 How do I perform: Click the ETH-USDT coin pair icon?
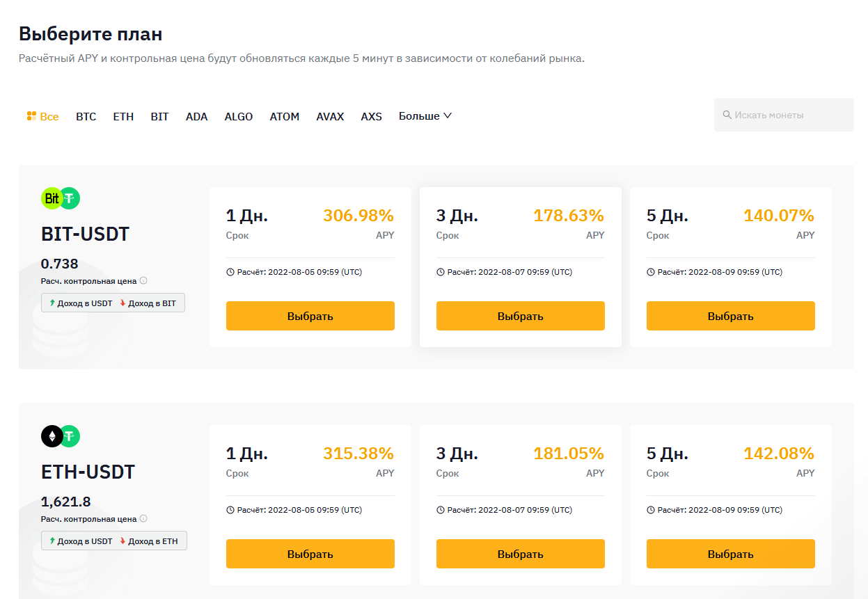pyautogui.click(x=61, y=437)
